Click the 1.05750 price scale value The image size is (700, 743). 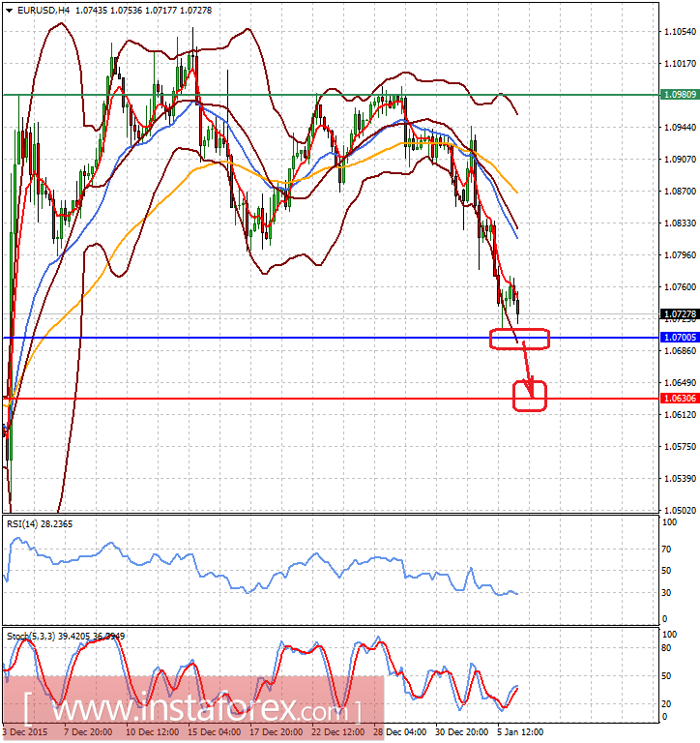[x=680, y=446]
